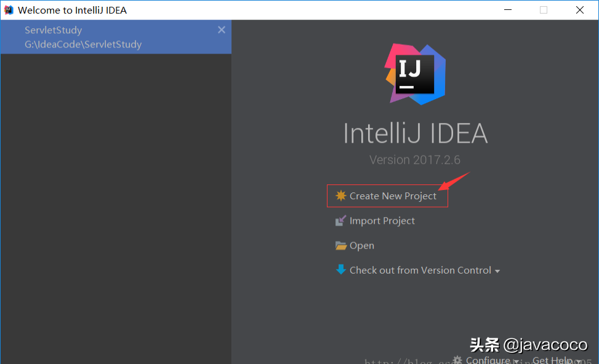This screenshot has height=364, width=599.
Task: Click the Open folder icon
Action: coord(341,245)
